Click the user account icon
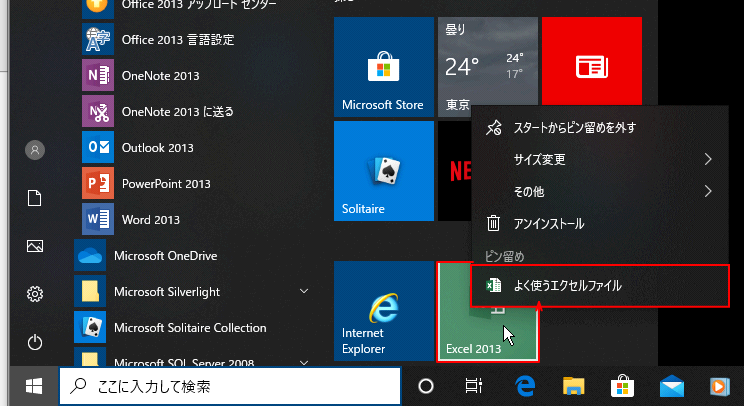The width and height of the screenshot is (744, 406). pos(35,150)
